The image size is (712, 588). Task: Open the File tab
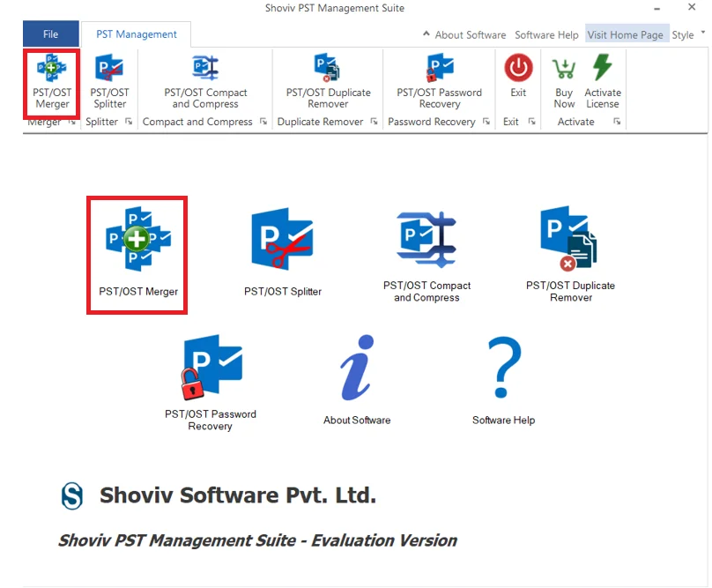click(x=51, y=34)
